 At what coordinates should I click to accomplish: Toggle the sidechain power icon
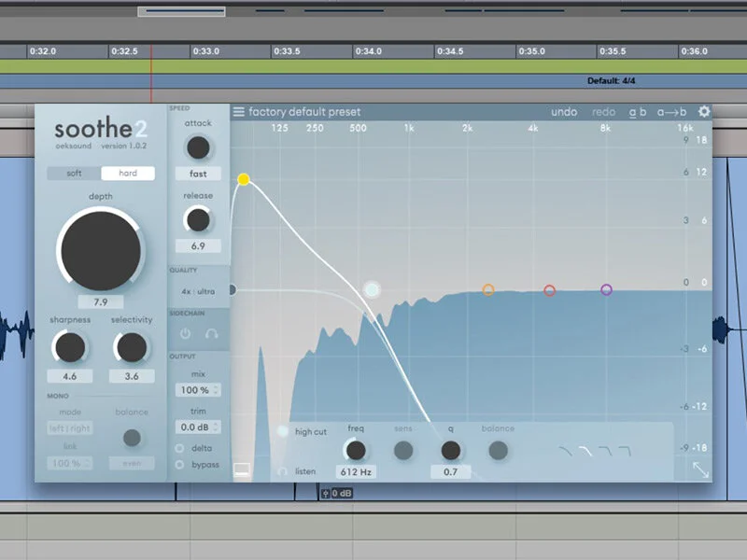click(185, 334)
